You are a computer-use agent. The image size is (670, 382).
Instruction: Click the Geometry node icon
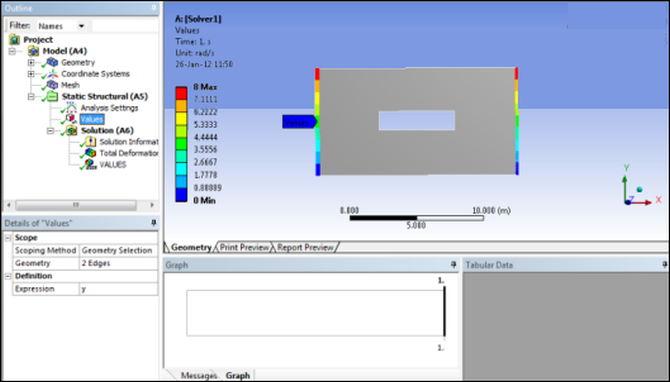(x=52, y=62)
